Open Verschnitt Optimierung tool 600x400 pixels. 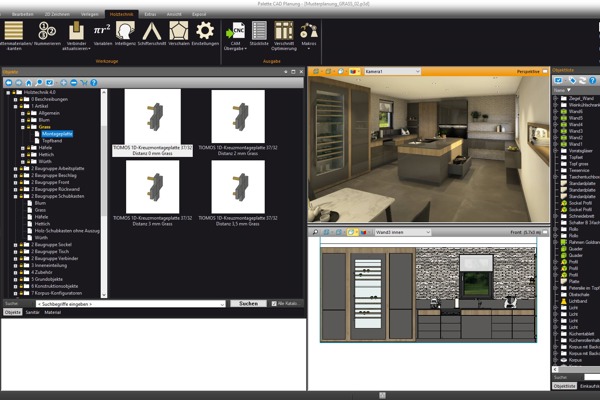tap(284, 31)
